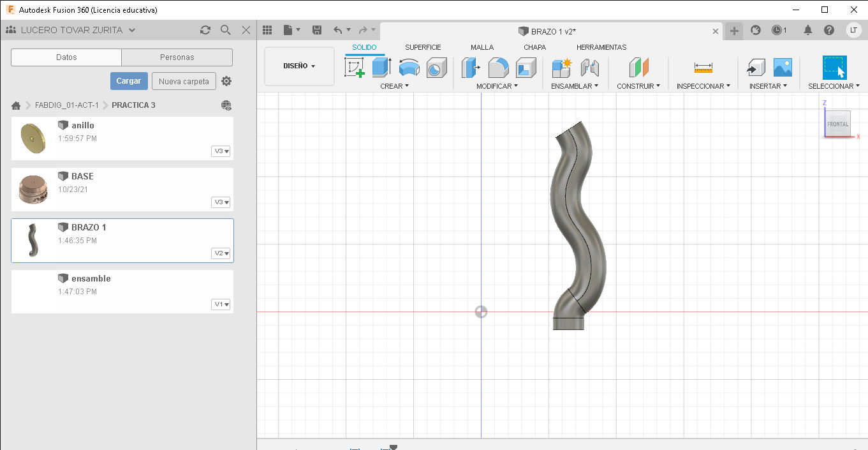
Task: Select the Shell tool
Action: coord(526,68)
